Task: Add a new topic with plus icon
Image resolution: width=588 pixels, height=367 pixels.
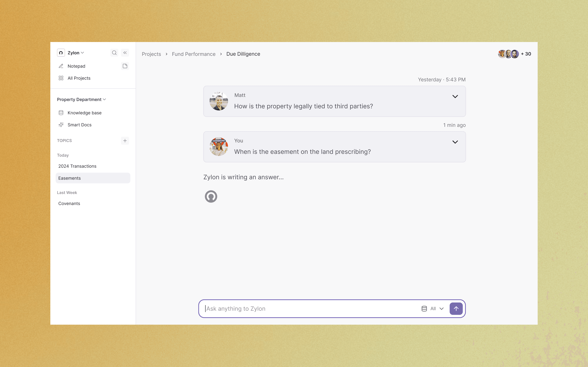Action: pyautogui.click(x=125, y=140)
